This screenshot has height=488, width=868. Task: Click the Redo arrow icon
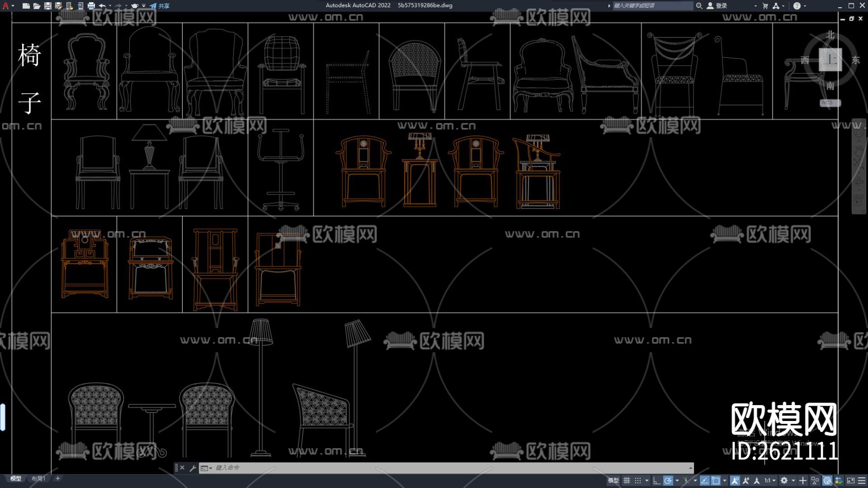pyautogui.click(x=118, y=6)
